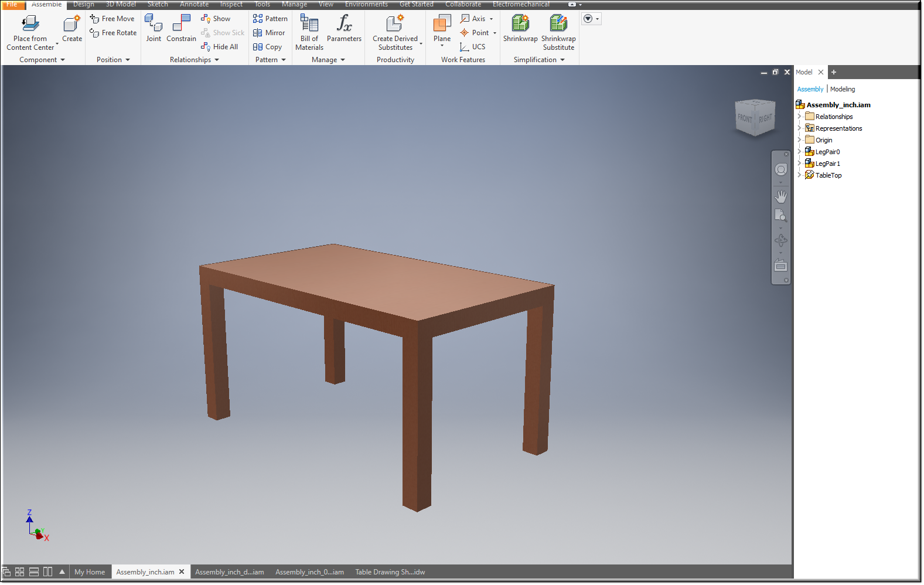Select the Mirror components tool
The height and width of the screenshot is (585, 924).
[269, 33]
